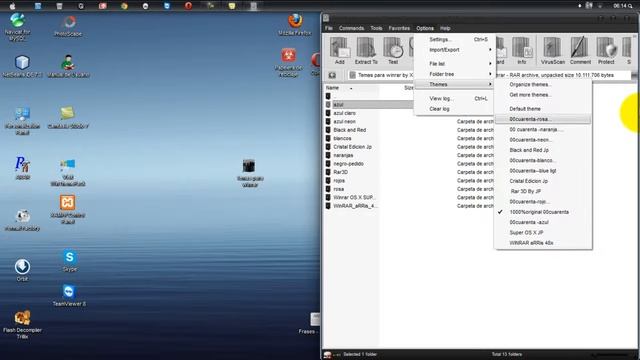Select the dark 'temas para winrar' desktop icon
640x360 pixels.
pos(249,173)
